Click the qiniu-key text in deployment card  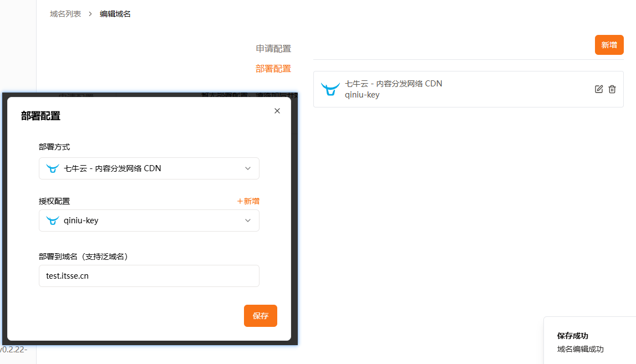(362, 95)
